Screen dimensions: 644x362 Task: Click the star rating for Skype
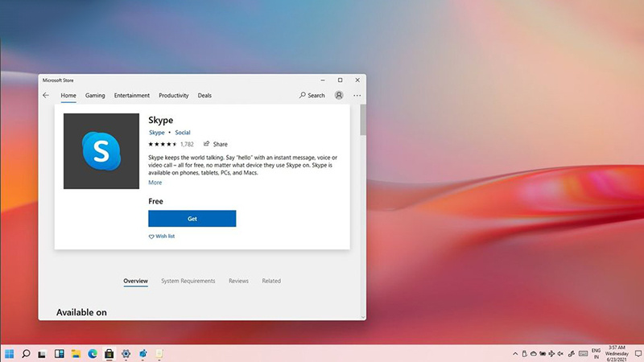click(163, 144)
